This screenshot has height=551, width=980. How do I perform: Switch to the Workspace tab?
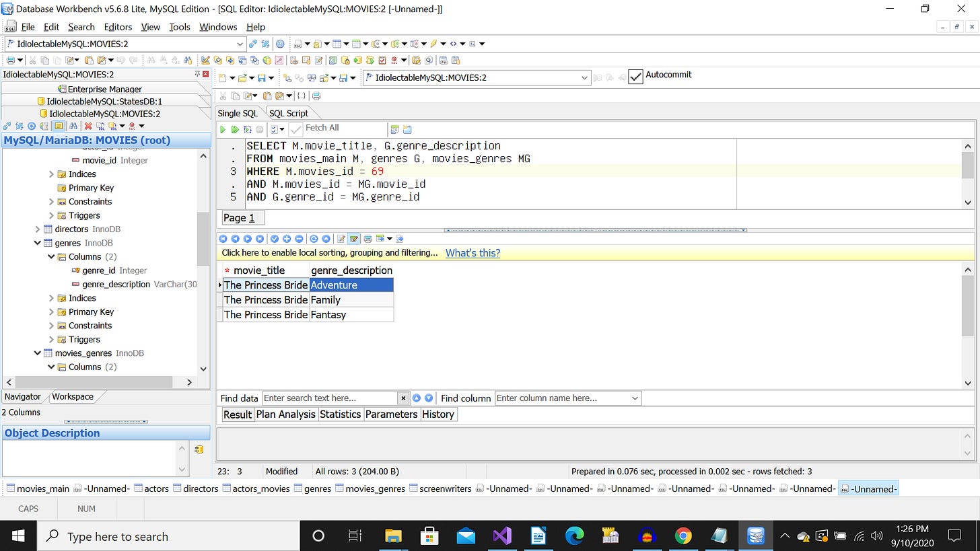pyautogui.click(x=73, y=397)
